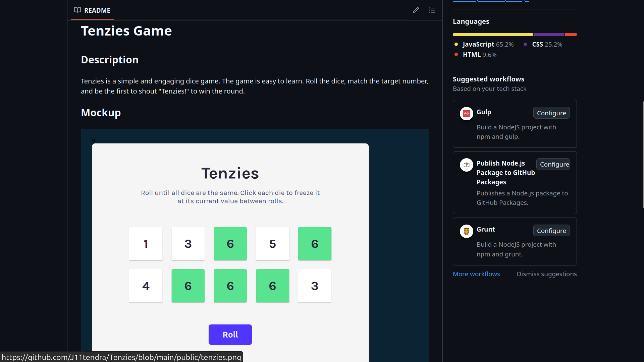The image size is (644, 362).
Task: Click the Gulp workflow logo
Action: (x=466, y=114)
